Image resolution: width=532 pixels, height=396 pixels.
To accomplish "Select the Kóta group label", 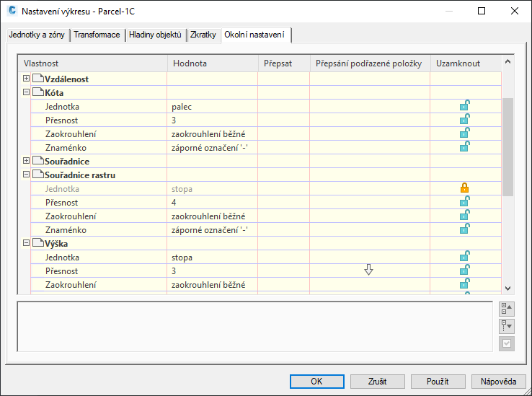I will [54, 93].
